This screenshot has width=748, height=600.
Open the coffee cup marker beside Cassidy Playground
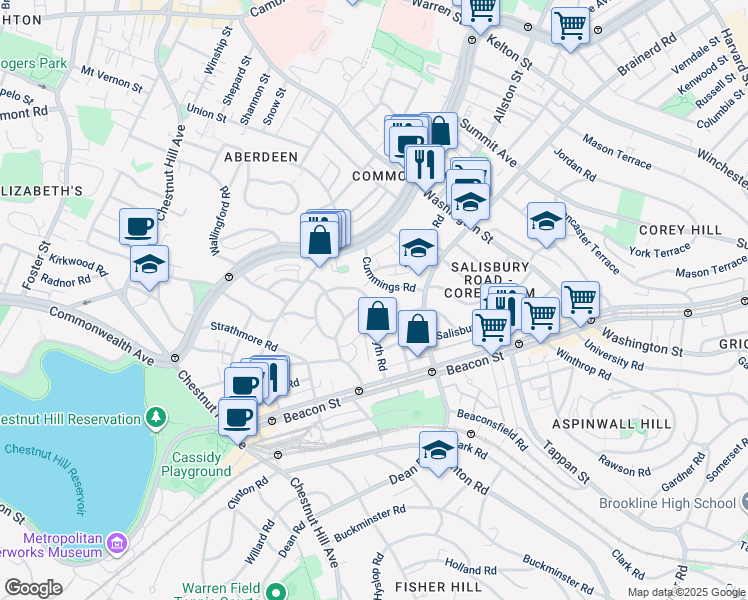[237, 415]
